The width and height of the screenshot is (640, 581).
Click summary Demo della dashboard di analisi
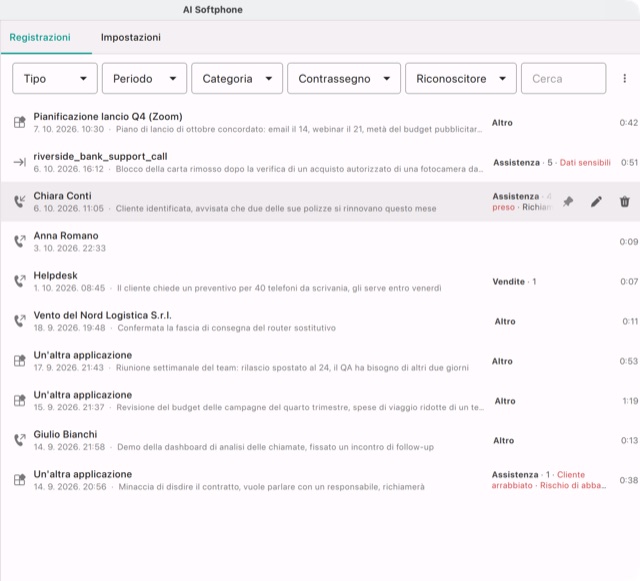276,447
